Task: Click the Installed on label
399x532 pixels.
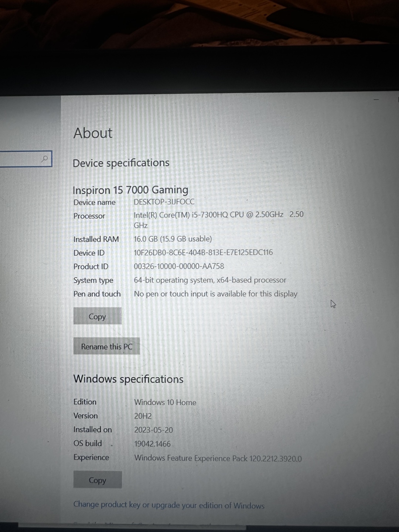Action: (93, 430)
